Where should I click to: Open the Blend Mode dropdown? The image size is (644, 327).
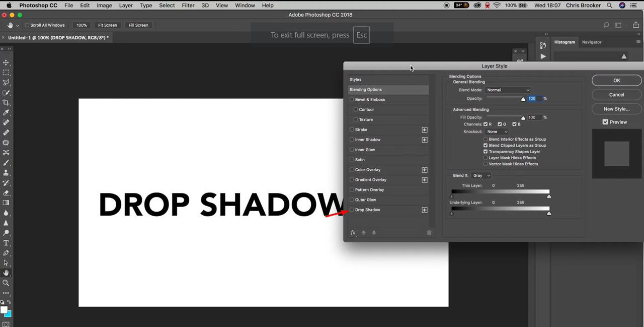point(508,90)
